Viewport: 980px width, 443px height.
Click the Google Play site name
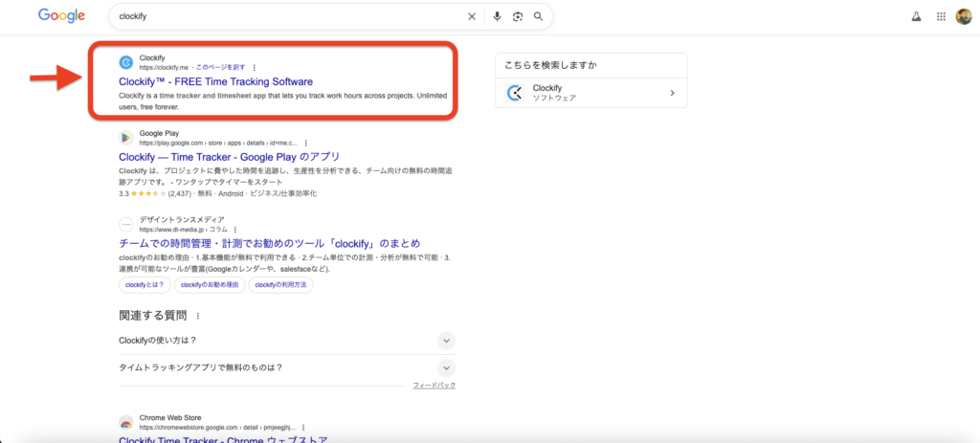(x=159, y=133)
